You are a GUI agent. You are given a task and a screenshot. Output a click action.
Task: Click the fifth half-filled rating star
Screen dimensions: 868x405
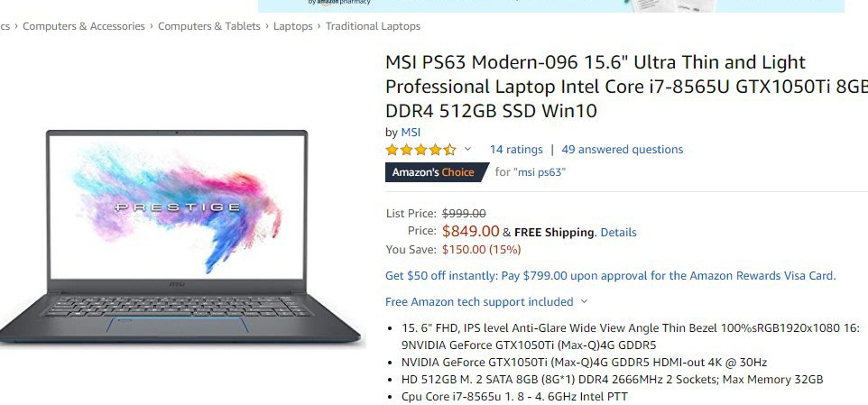[x=449, y=150]
